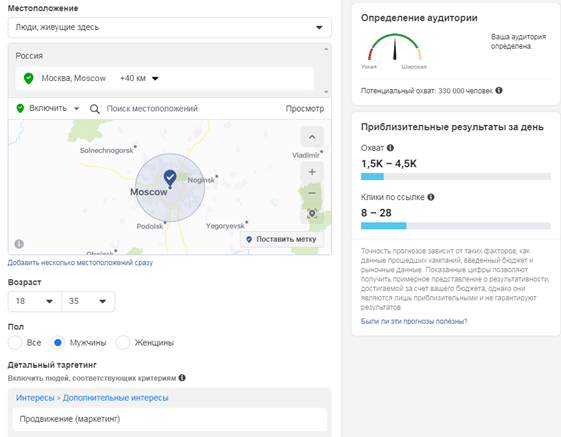Click the Solnechnogorsk label on the map
561x437 pixels.
click(107, 150)
